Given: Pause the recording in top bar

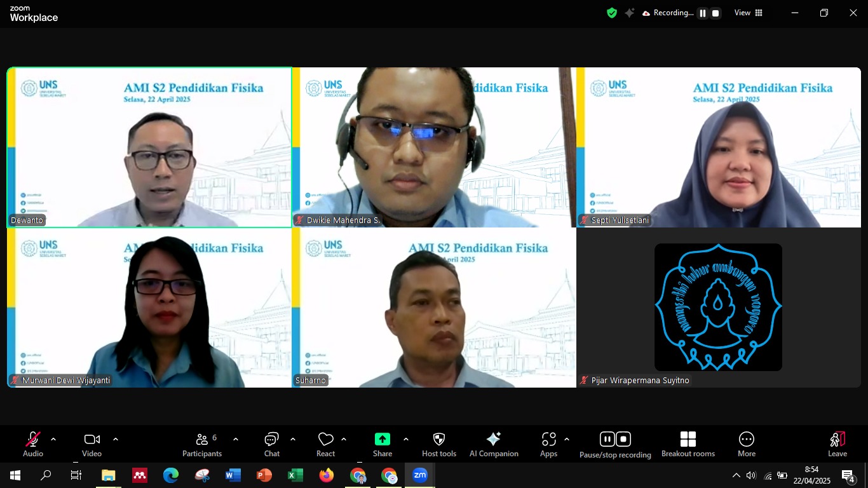Looking at the screenshot, I should click(x=703, y=13).
